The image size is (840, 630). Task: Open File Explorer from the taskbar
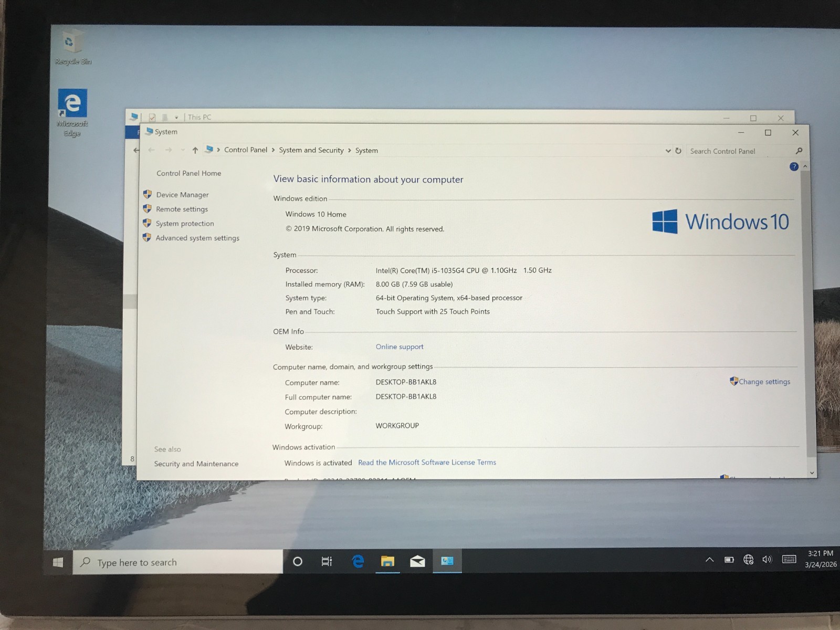click(387, 561)
